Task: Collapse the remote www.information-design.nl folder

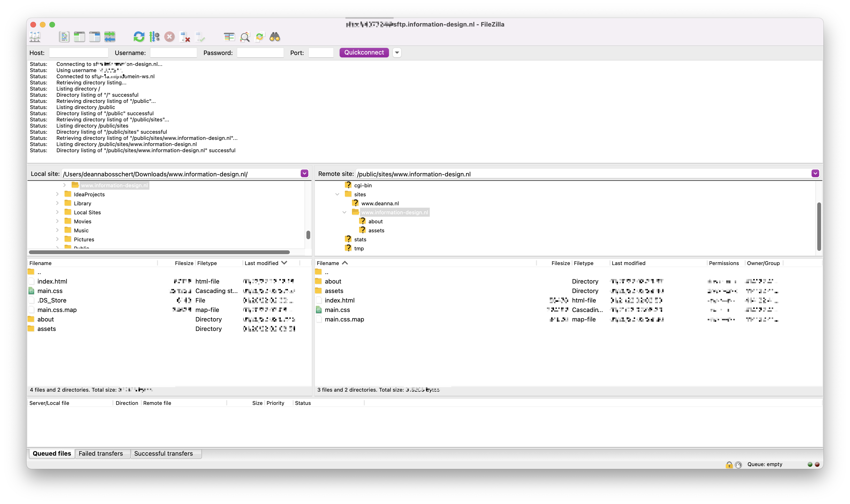Action: point(344,212)
